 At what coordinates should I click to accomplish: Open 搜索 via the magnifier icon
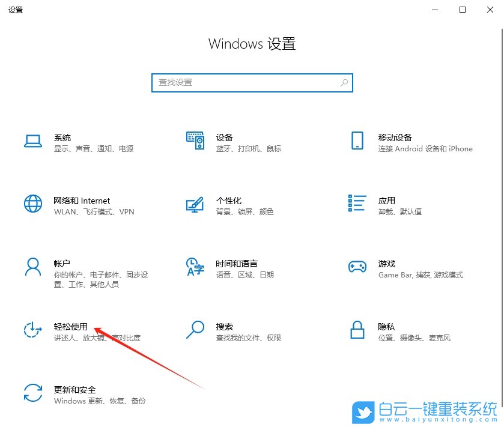(x=195, y=331)
